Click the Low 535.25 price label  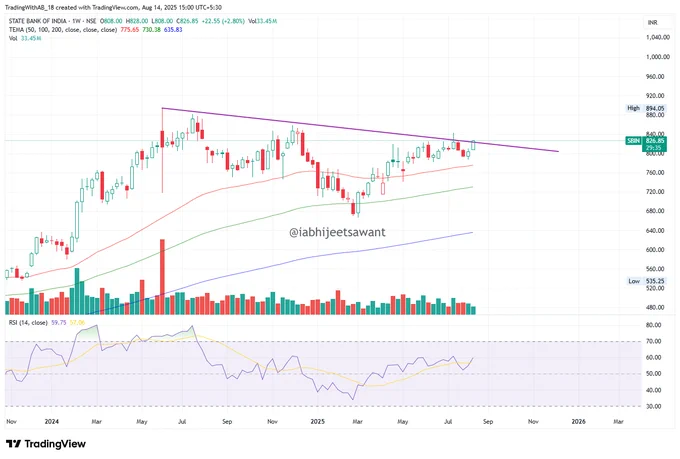(646, 281)
